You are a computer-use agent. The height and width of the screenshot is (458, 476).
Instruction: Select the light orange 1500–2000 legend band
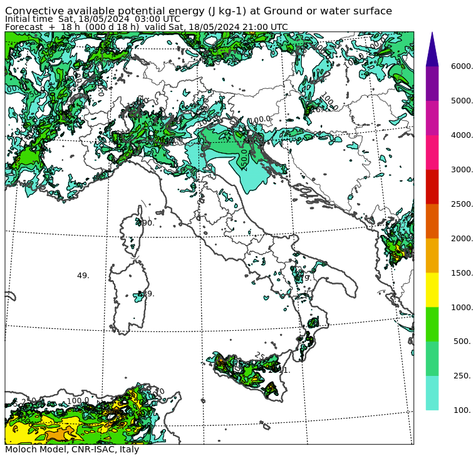click(x=432, y=256)
